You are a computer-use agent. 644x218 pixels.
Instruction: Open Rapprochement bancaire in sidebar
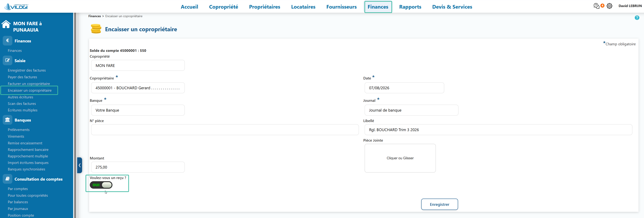coord(28,150)
